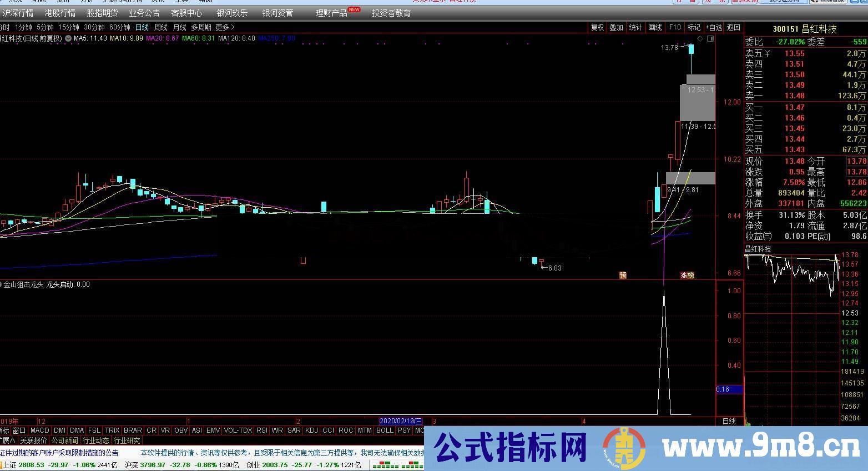Select the 窗口 tab in indicator bar
This screenshot has height=471, width=868.
(19, 430)
